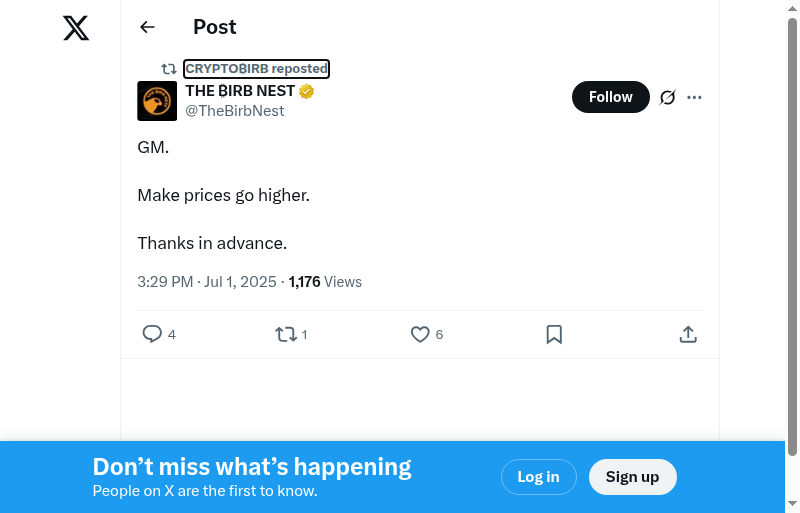Open THE BIRB NEST profile name
This screenshot has width=800, height=513.
pyautogui.click(x=240, y=91)
